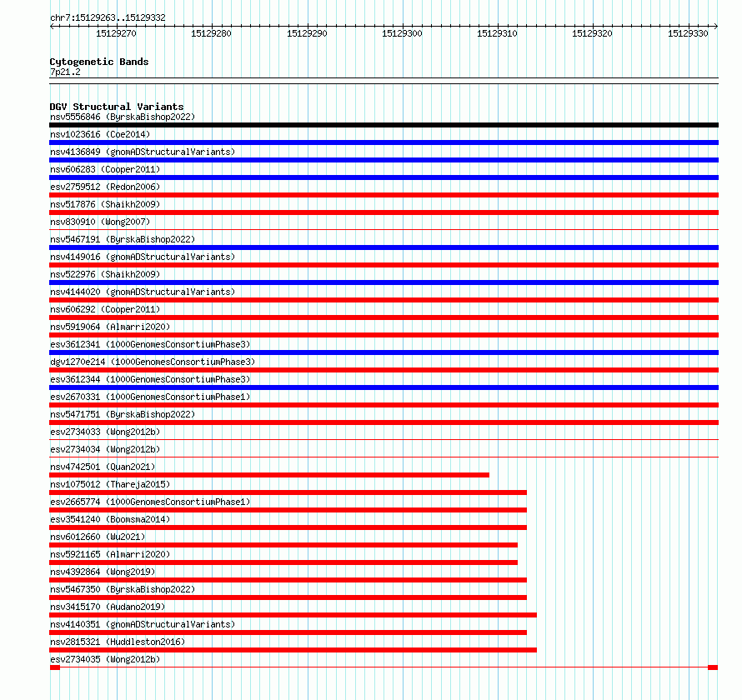The height and width of the screenshot is (700, 742).
Task: Click the nsv4149016 (gnomADStructuralVariants) label
Action: pos(143,257)
